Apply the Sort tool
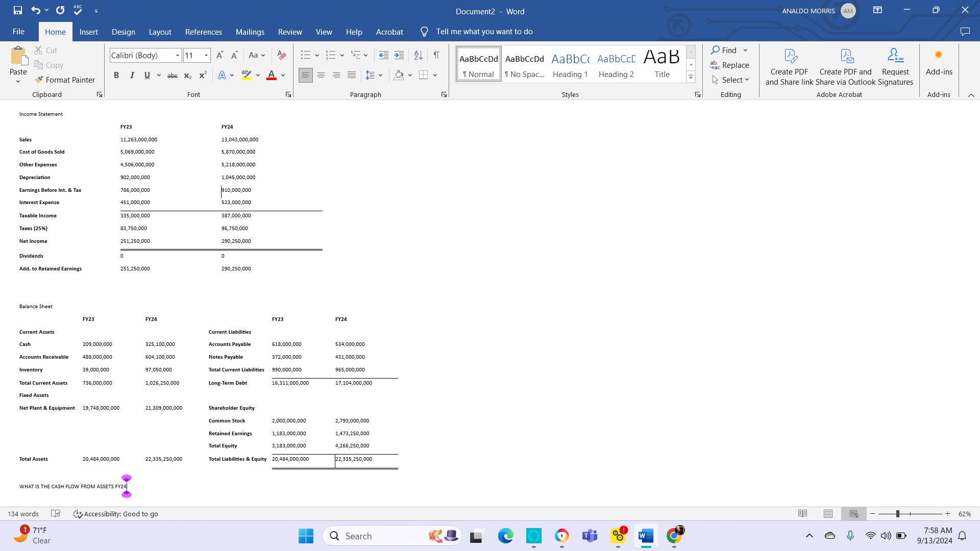This screenshot has width=980, height=551. click(418, 55)
